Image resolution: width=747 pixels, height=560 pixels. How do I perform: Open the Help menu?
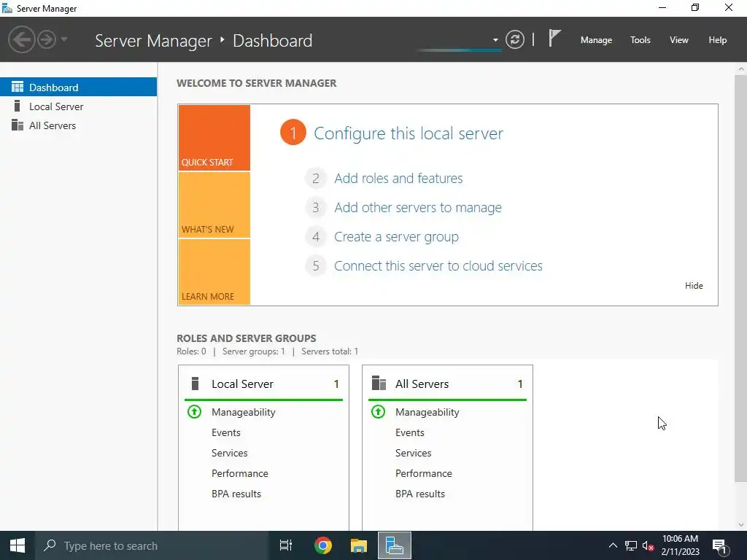pos(718,40)
